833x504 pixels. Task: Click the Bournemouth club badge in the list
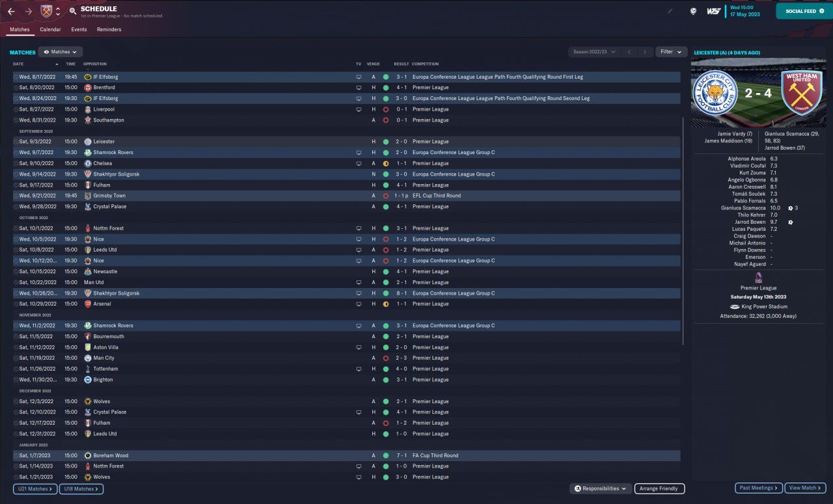(87, 336)
